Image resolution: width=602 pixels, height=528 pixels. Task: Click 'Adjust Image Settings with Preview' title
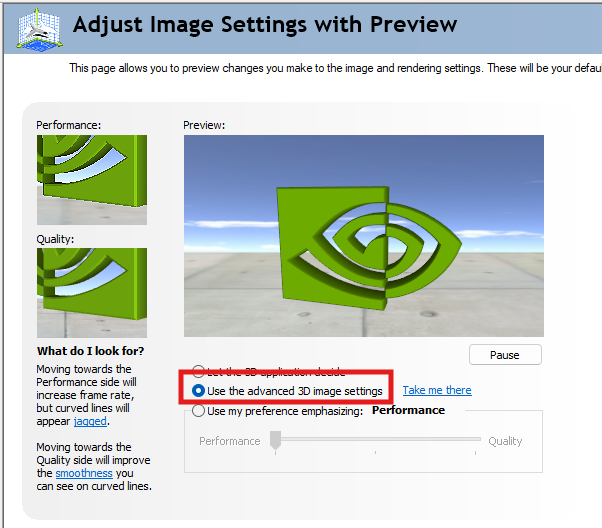click(265, 25)
